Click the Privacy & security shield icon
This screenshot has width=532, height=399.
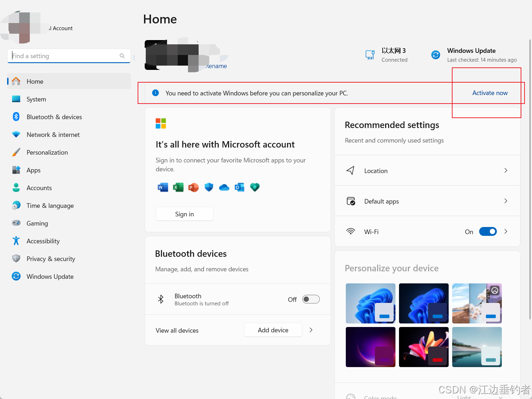click(16, 259)
